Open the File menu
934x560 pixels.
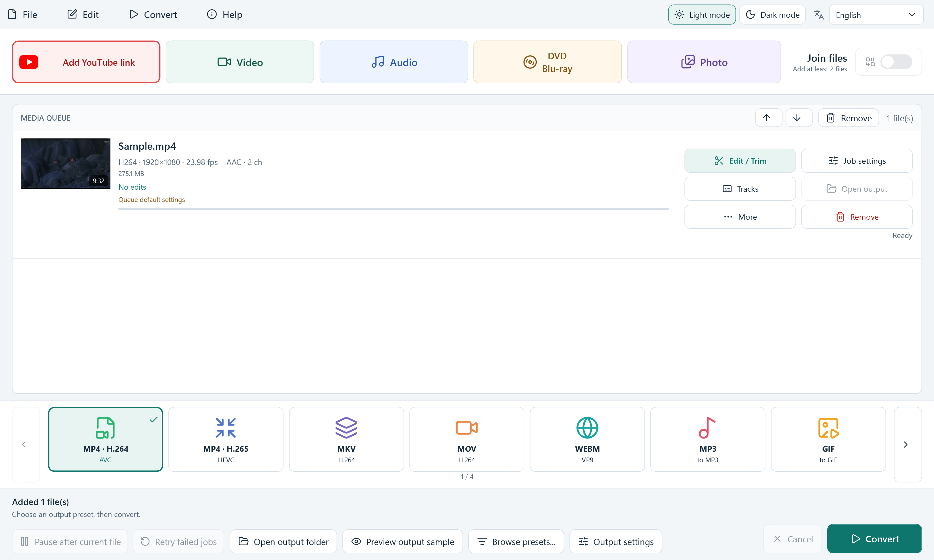click(x=23, y=15)
